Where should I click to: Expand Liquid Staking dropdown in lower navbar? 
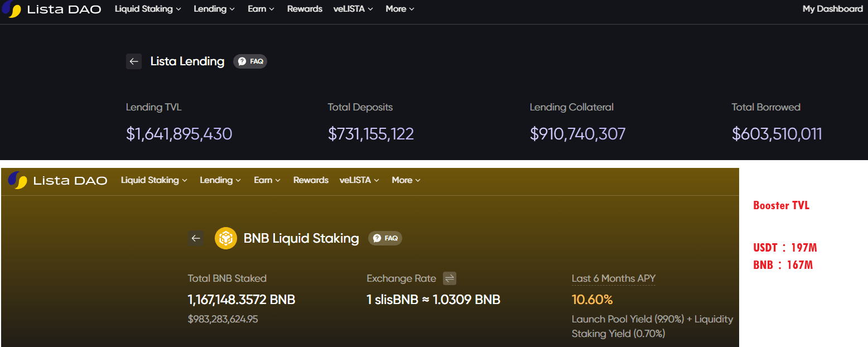[154, 180]
